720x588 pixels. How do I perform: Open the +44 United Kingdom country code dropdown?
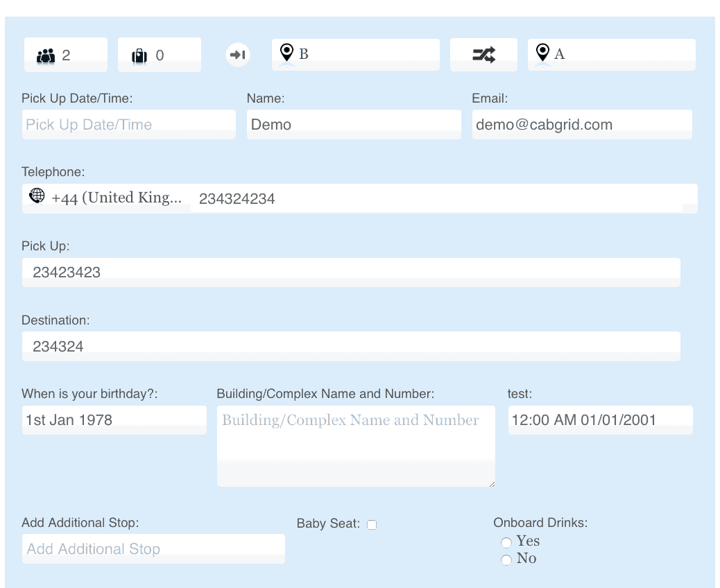click(107, 198)
